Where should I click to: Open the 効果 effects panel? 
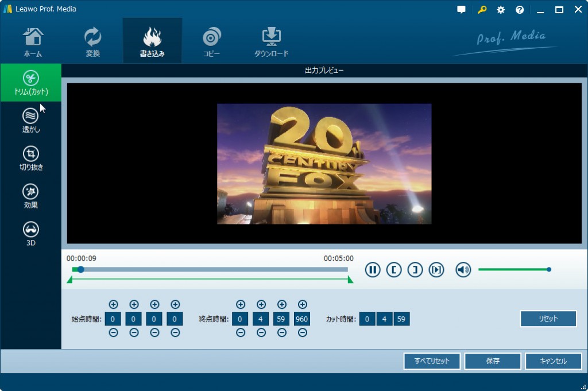pos(31,196)
